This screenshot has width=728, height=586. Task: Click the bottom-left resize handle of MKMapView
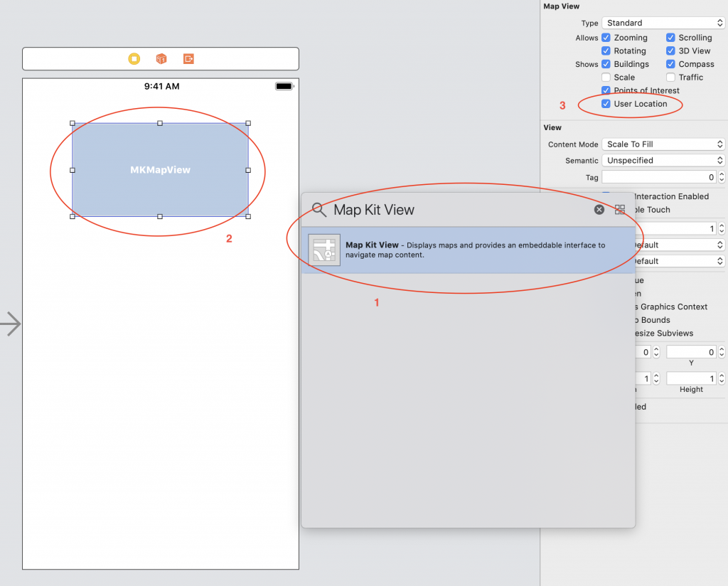pyautogui.click(x=73, y=216)
